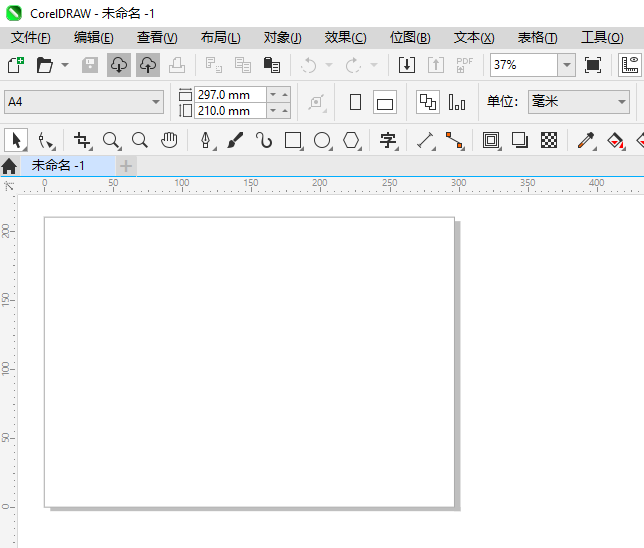Click the Undo arrow
This screenshot has height=548, width=644.
[308, 65]
